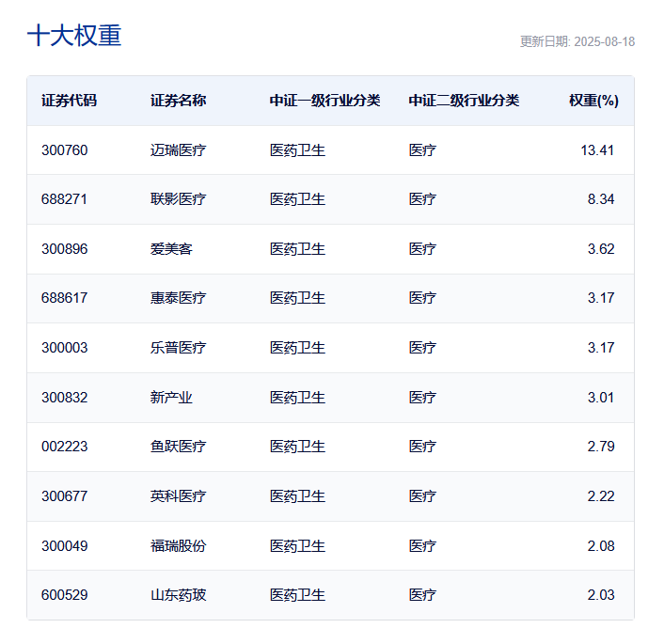Click the 十大权重 page heading
Screen dimensions: 664x644
tap(74, 36)
